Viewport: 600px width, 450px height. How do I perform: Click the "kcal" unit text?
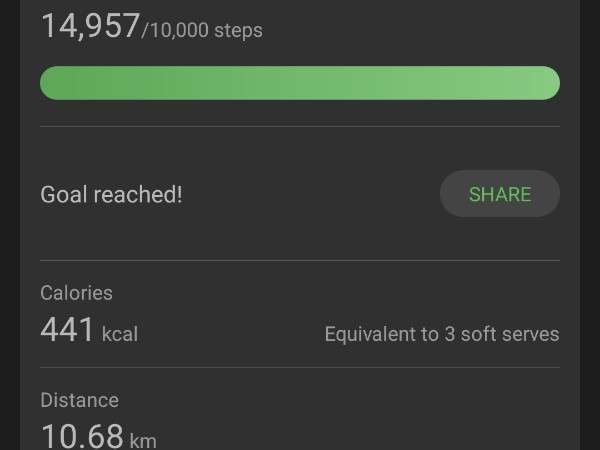pos(120,334)
